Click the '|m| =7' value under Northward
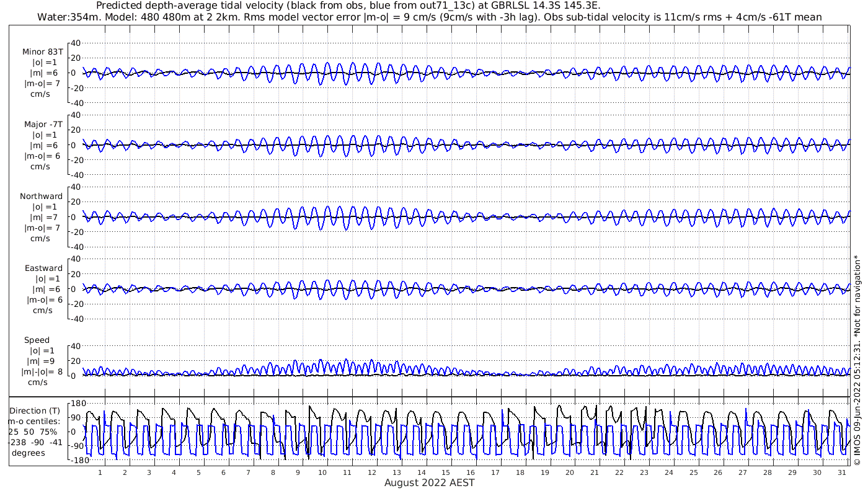This screenshot has height=496, width=868. pos(45,218)
